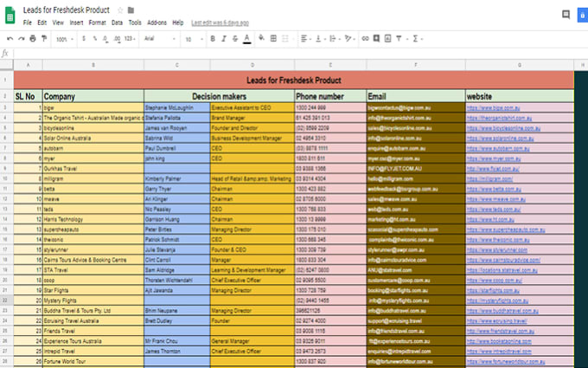588x368 pixels.
Task: Click the Merge cells icon
Action: (285, 38)
